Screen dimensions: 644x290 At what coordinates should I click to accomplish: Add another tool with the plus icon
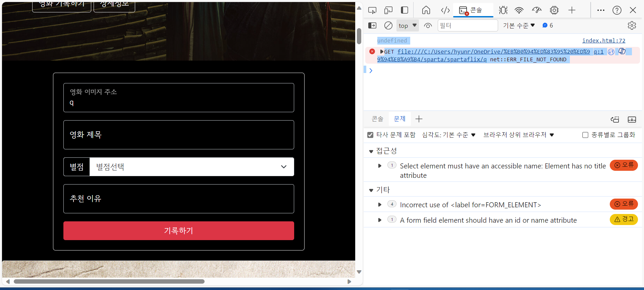(x=572, y=10)
